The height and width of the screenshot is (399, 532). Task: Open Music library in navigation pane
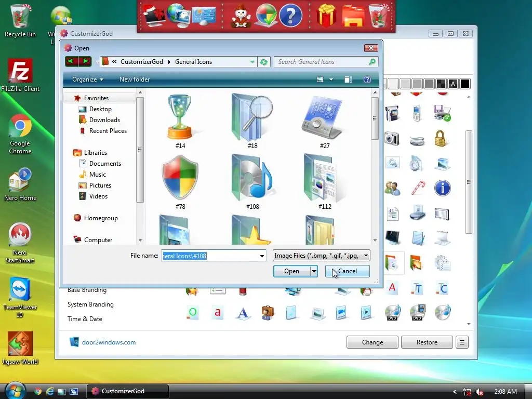pos(97,175)
